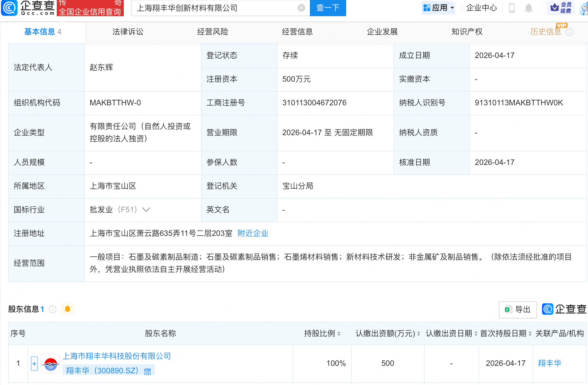The width and height of the screenshot is (588, 385).
Task: Open the notification bell in the header
Action: pos(529,8)
